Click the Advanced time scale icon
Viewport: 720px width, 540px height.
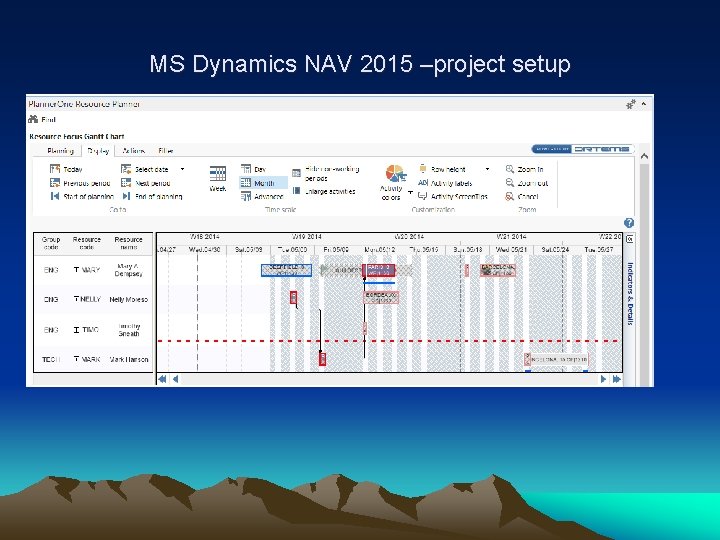click(x=246, y=196)
